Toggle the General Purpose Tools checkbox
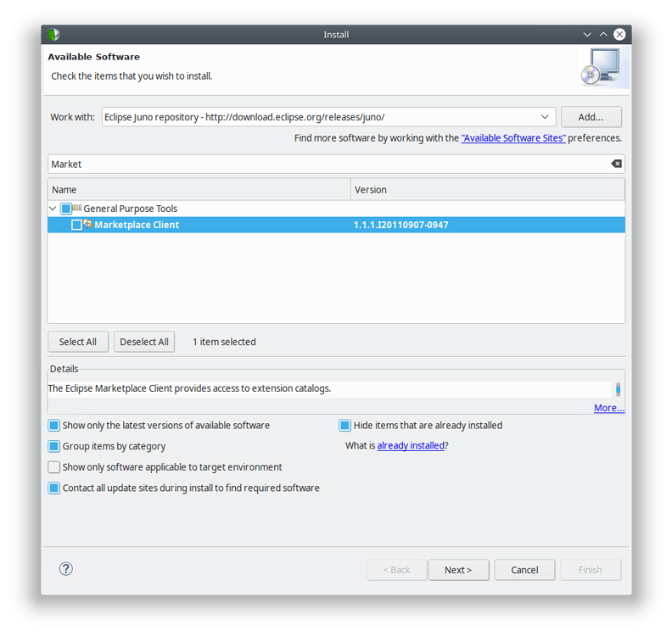 [x=65, y=209]
